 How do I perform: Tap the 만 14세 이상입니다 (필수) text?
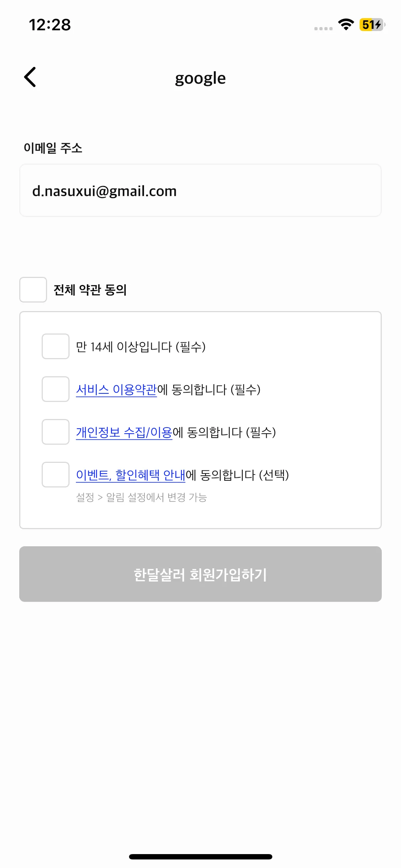pyautogui.click(x=141, y=347)
